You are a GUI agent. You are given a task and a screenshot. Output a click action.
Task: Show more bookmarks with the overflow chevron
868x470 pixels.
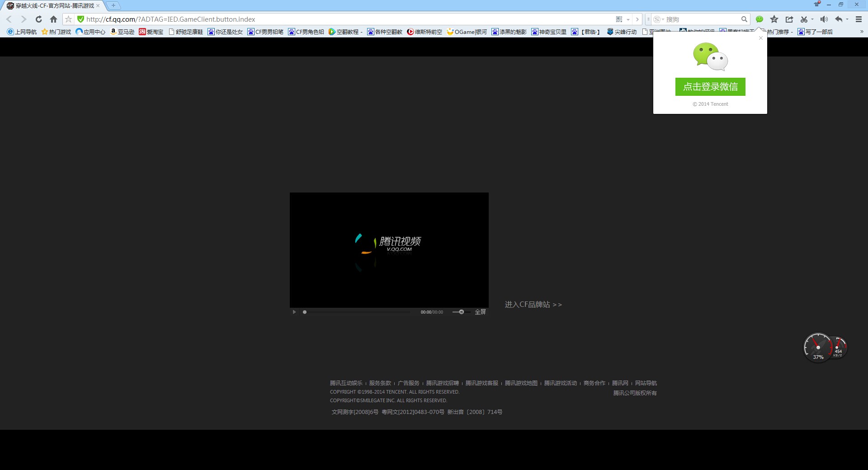coord(862,32)
